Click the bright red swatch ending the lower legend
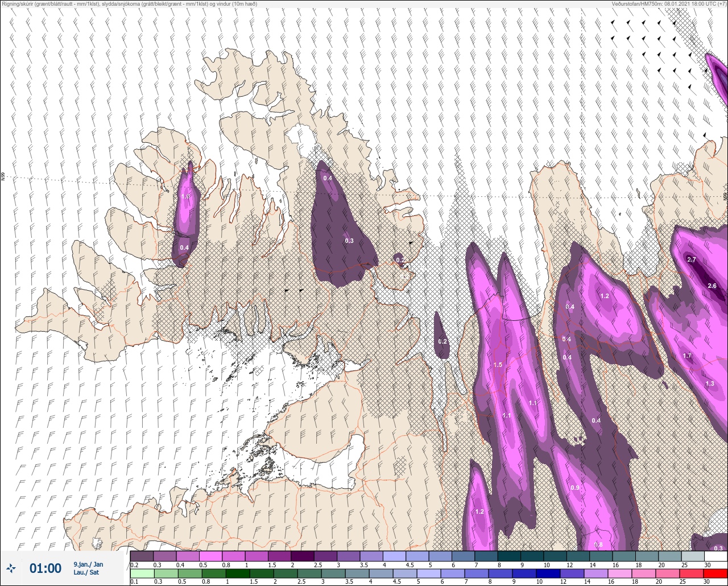The width and height of the screenshot is (728, 586). click(x=715, y=573)
